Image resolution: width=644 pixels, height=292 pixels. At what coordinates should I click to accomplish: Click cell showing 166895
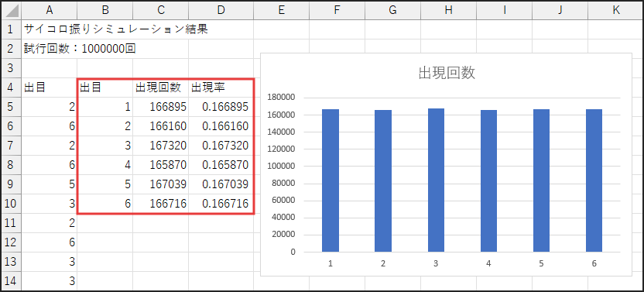click(160, 107)
